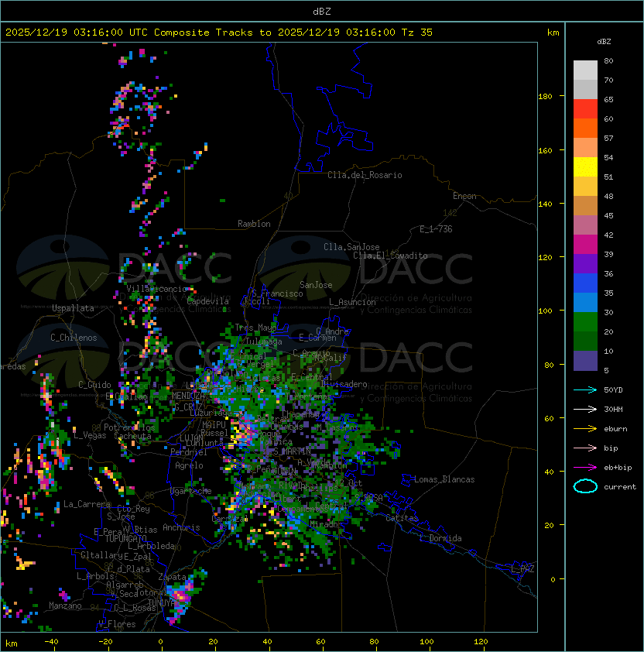The height and width of the screenshot is (652, 644).
Task: Click the 'Manzano' map label
Action: (x=65, y=606)
